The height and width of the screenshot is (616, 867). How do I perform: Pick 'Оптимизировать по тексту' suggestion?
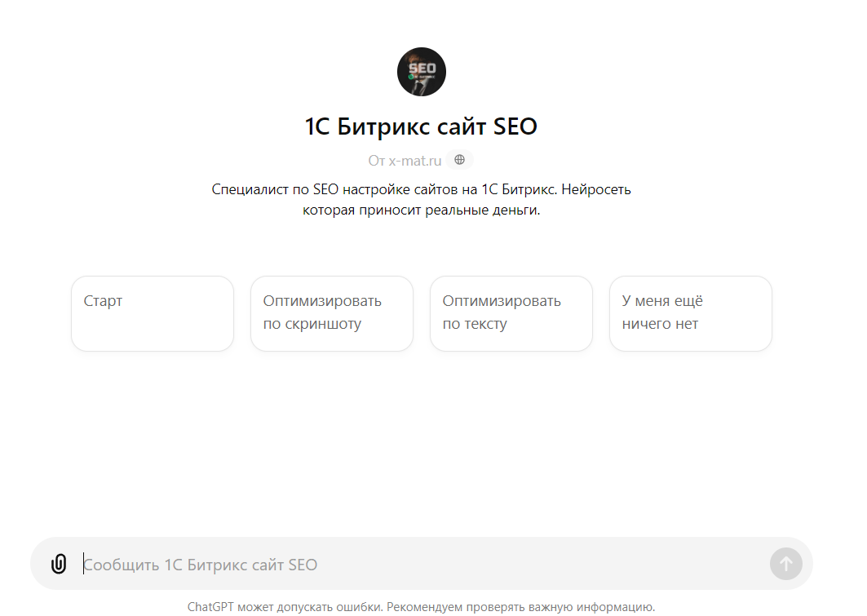tap(511, 313)
